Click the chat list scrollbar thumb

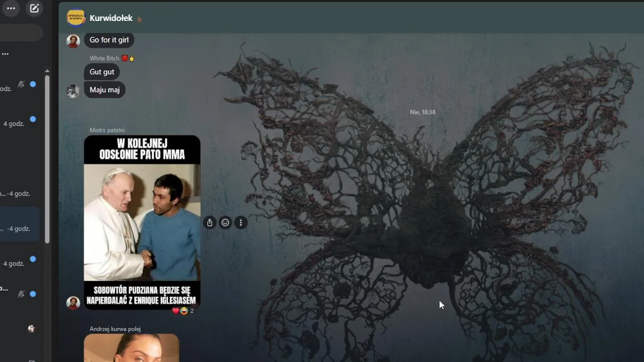coord(47,159)
